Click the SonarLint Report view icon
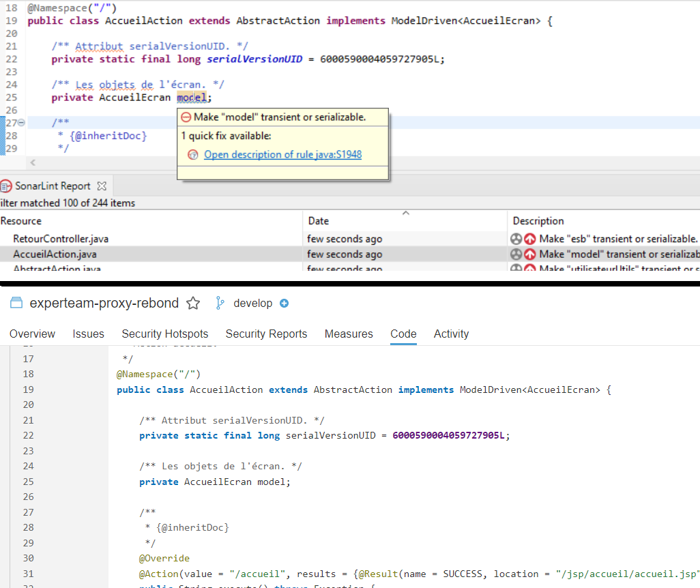Viewport: 700px width, 588px height. (6, 186)
